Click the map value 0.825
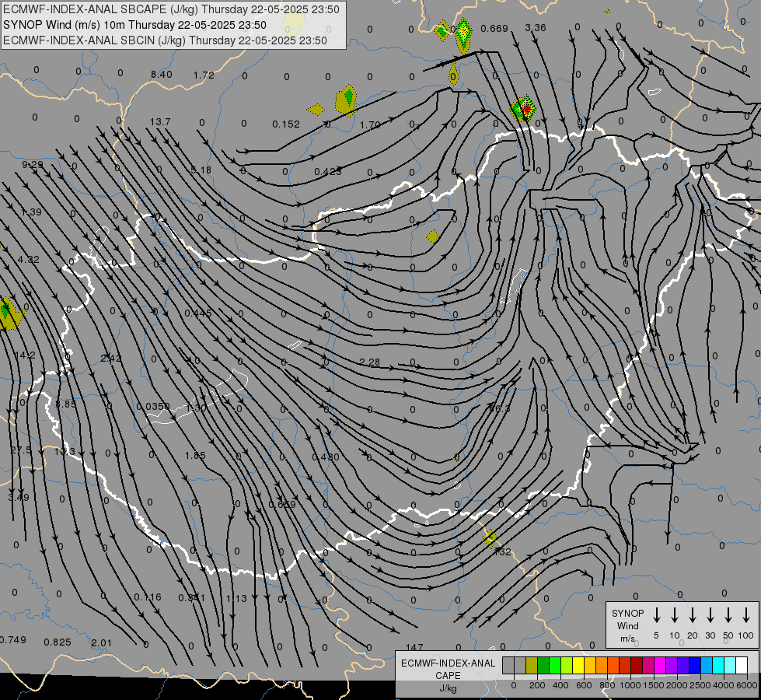761x700 pixels. coord(58,642)
